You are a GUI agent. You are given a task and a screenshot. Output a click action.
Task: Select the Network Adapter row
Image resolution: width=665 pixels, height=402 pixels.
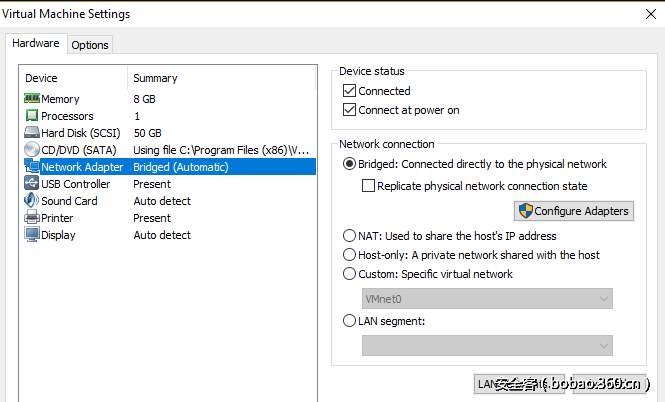pyautogui.click(x=170, y=167)
